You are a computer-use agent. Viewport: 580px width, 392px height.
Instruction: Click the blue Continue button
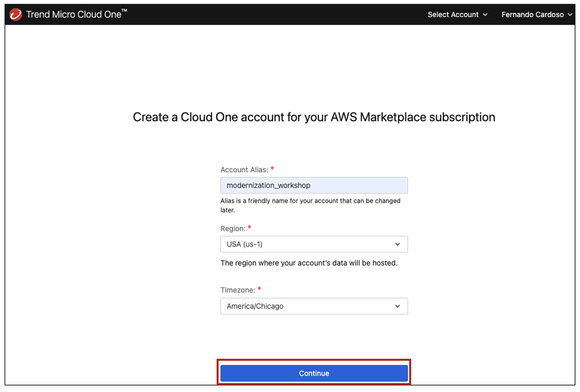click(x=314, y=373)
